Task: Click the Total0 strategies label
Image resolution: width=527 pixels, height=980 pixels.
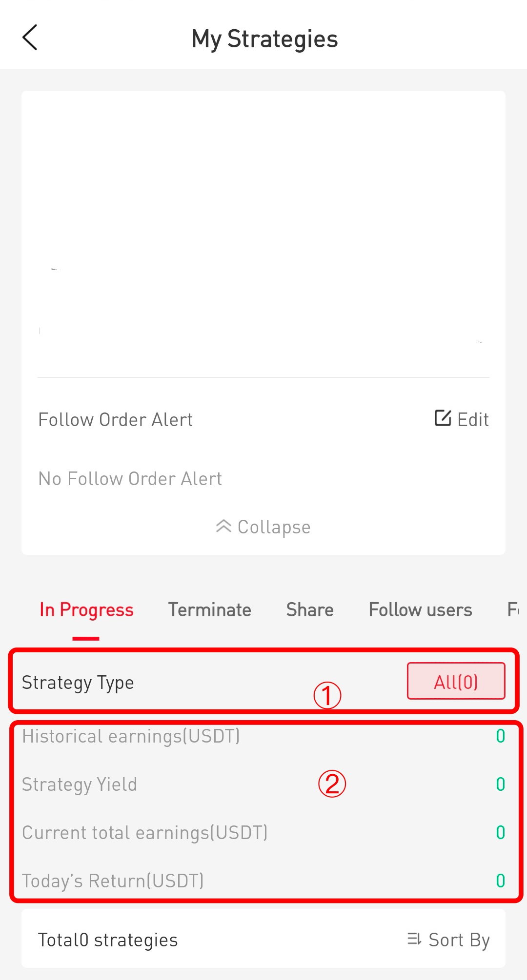Action: (108, 940)
